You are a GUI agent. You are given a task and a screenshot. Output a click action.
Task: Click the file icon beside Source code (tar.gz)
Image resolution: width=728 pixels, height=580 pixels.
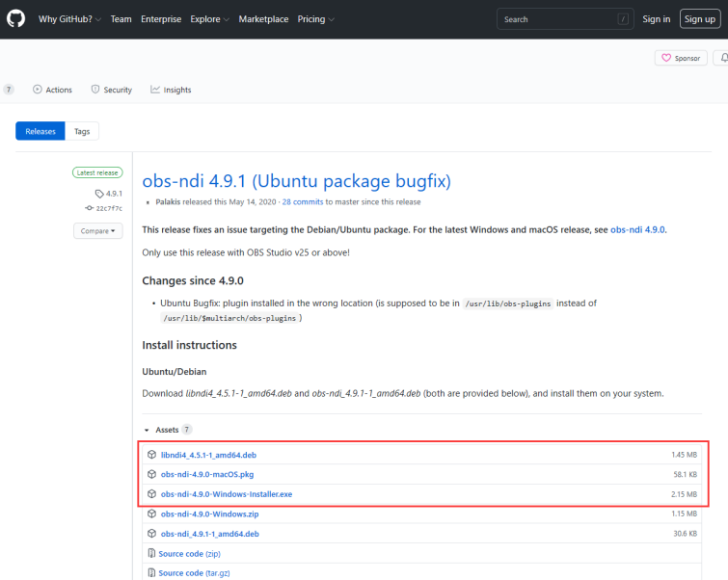[x=151, y=573]
